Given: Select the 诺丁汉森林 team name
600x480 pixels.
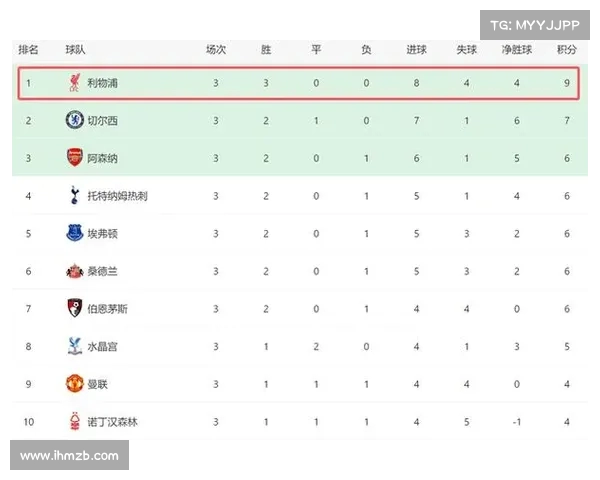Looking at the screenshot, I should (112, 422).
